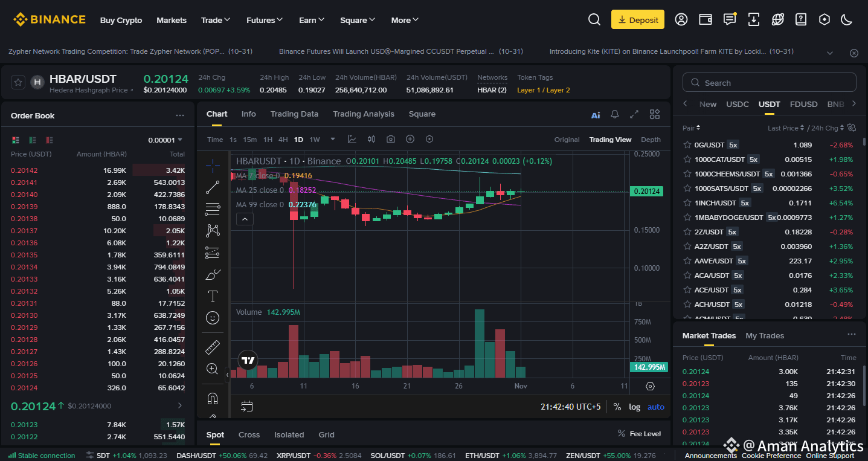Image resolution: width=868 pixels, height=461 pixels.
Task: Select the brush drawing tool
Action: coord(213,275)
